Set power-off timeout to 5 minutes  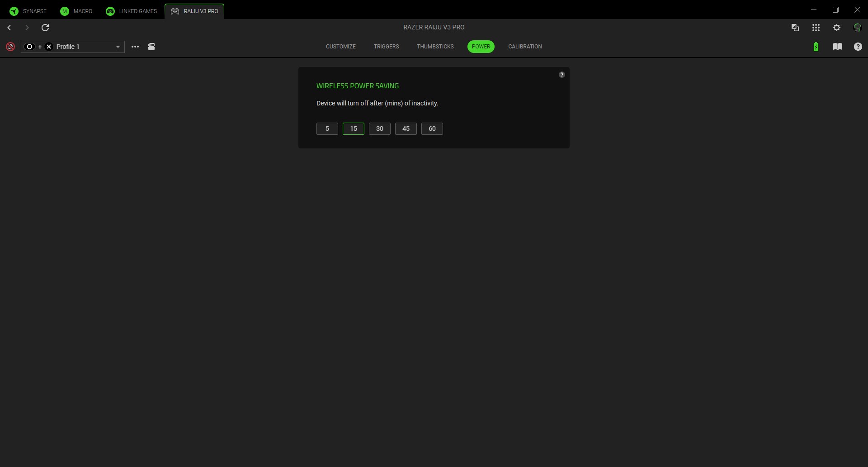(327, 129)
